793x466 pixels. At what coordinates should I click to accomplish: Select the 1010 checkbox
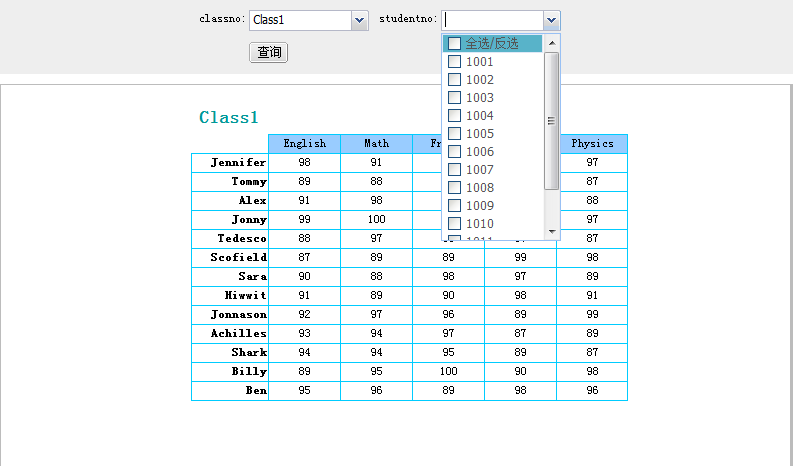click(x=454, y=224)
